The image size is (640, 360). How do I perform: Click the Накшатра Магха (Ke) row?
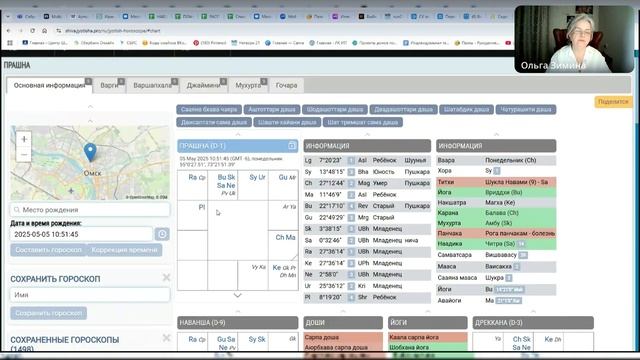(x=496, y=202)
